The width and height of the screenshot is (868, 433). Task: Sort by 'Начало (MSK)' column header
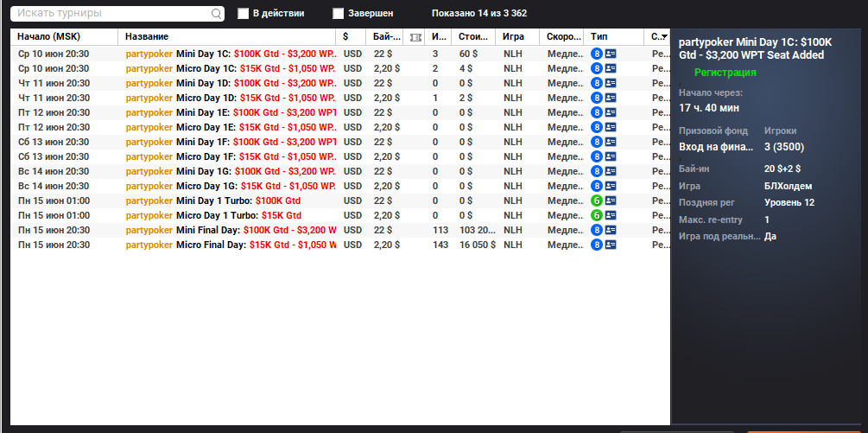(64, 37)
